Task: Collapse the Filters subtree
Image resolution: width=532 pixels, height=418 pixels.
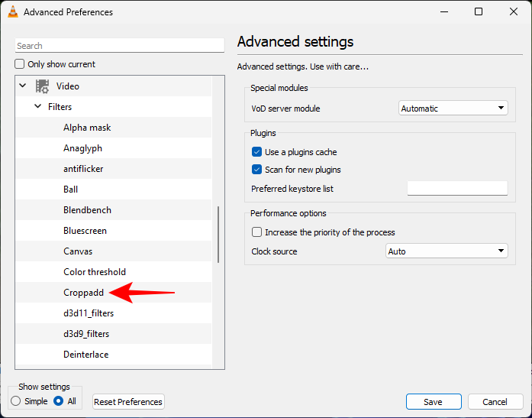Action: point(38,107)
